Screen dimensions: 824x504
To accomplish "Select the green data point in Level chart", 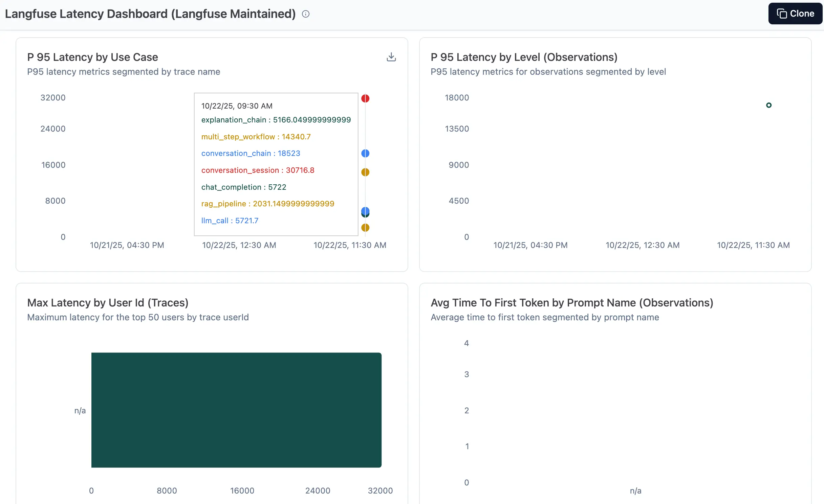I will coord(769,105).
